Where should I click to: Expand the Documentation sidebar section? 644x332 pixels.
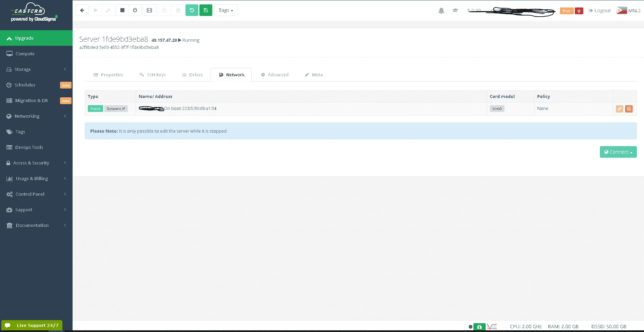36,225
